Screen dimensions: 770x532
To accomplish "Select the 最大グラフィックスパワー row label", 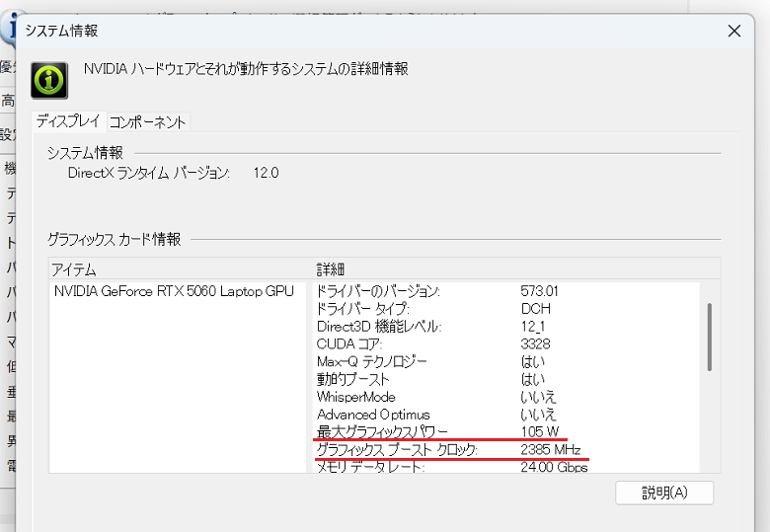I will tap(382, 432).
